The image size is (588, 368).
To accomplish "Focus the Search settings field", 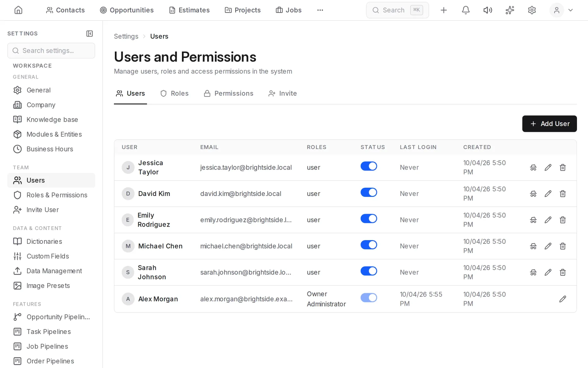I will 51,51.
